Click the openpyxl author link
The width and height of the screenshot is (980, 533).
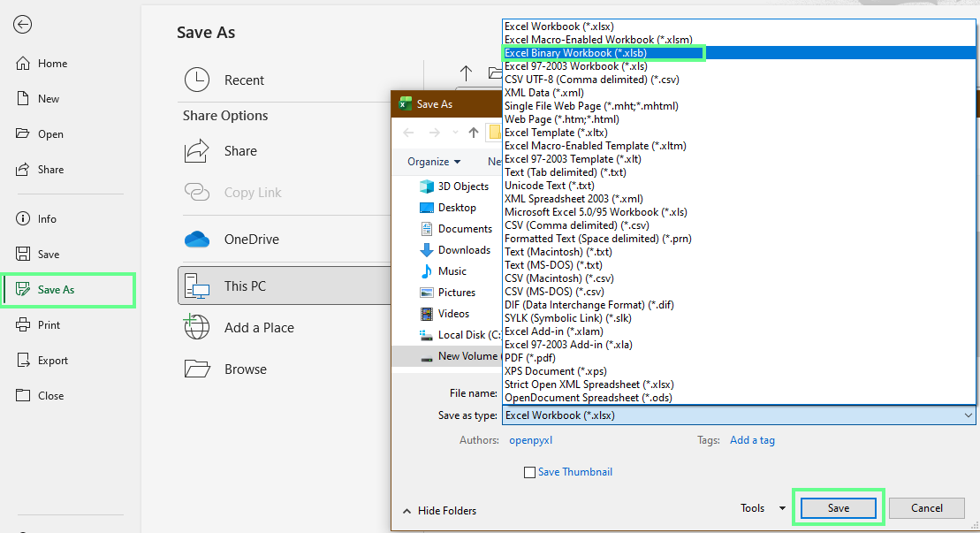tap(530, 439)
